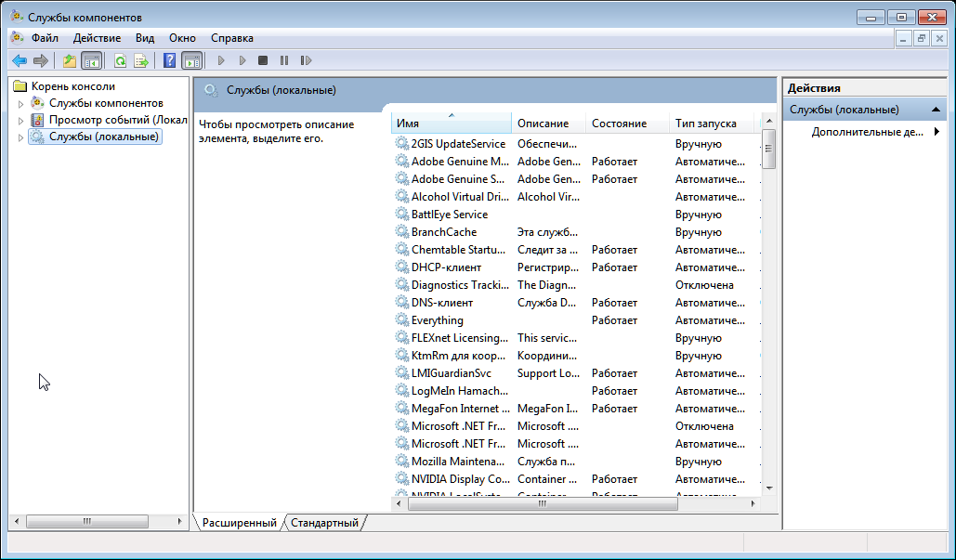Click the Back arrow in the toolbar

(x=20, y=60)
